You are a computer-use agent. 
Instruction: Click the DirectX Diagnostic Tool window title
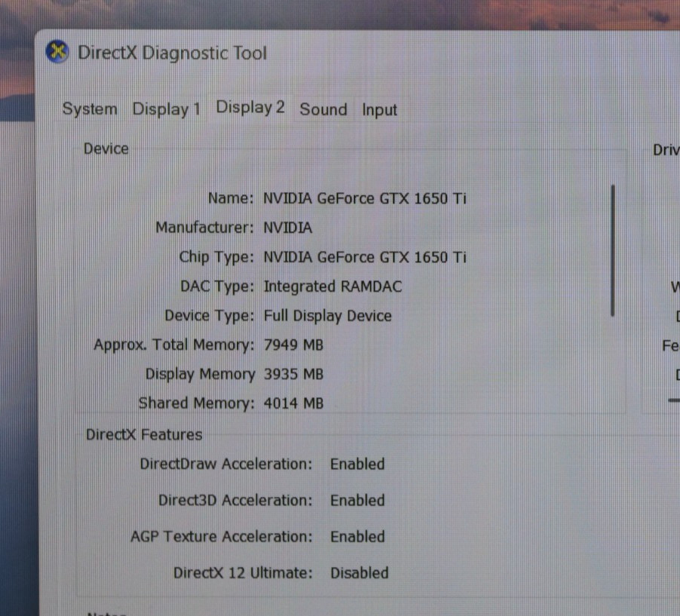coord(172,54)
